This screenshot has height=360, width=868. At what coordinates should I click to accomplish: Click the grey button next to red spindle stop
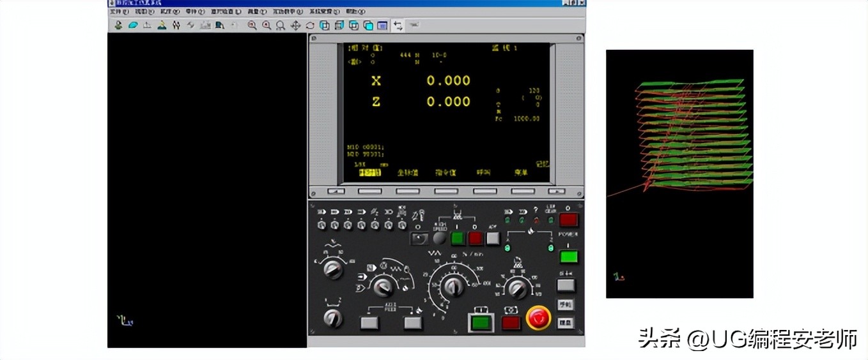[x=493, y=239]
